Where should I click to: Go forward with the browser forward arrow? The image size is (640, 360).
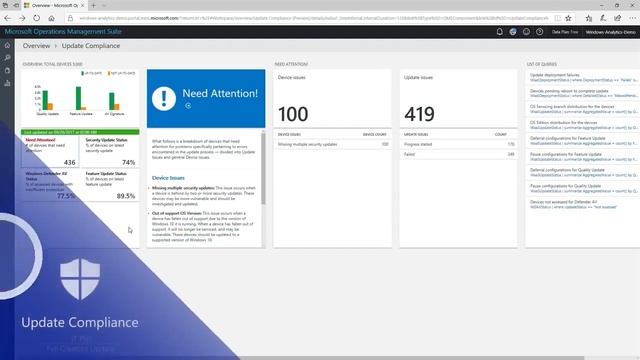coord(22,18)
